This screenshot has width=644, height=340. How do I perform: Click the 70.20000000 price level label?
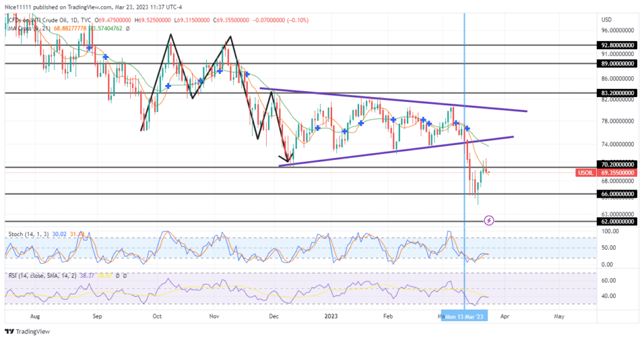point(618,164)
